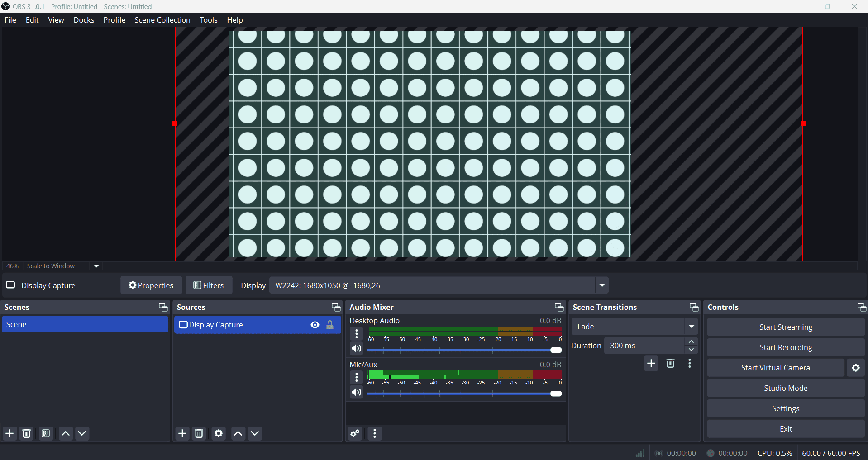Remove selected scene using trash icon
This screenshot has width=868, height=460.
pos(27,433)
